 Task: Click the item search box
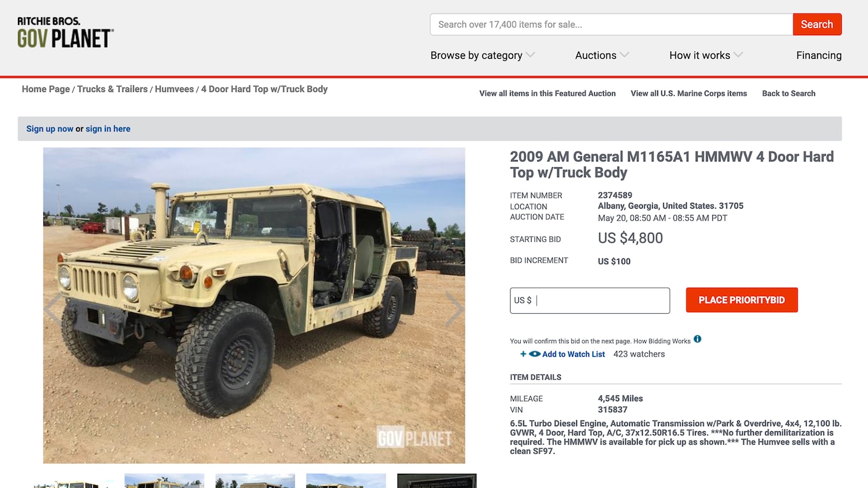(611, 24)
